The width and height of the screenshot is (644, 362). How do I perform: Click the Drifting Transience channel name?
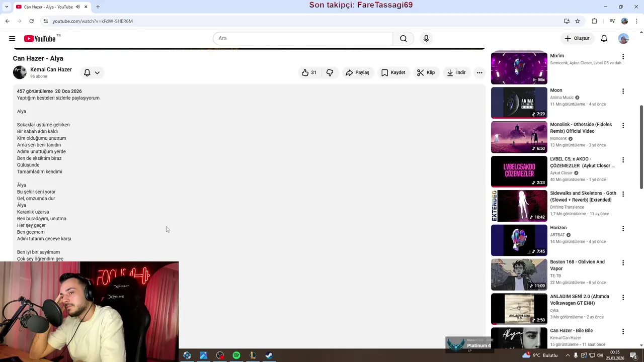(567, 207)
